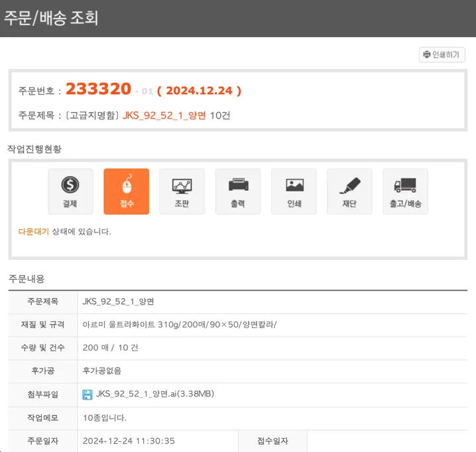The width and height of the screenshot is (476, 452).
Task: Click the 주문/배송 조회 page header
Action: pyautogui.click(x=51, y=18)
